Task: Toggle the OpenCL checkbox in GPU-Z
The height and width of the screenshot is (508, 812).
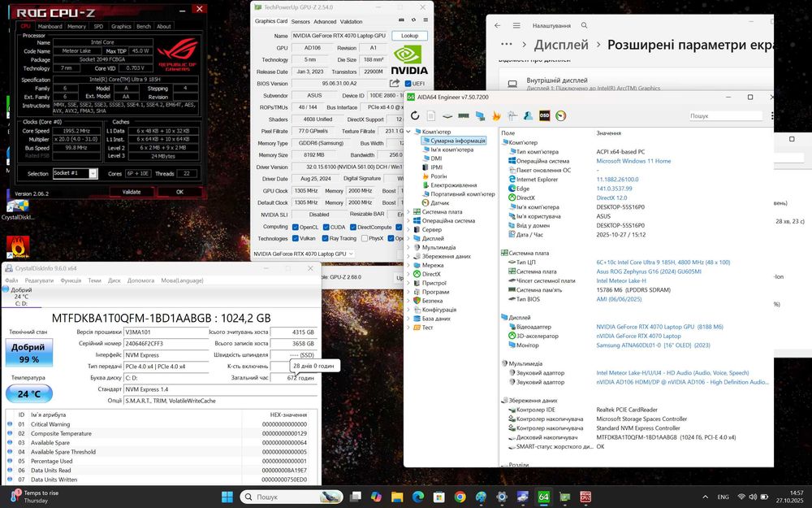Action: point(296,227)
